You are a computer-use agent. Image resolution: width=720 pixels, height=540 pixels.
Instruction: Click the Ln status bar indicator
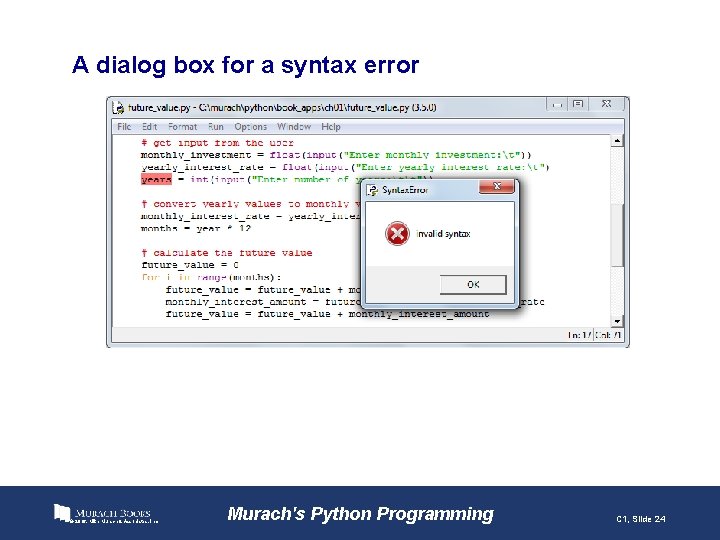click(579, 335)
